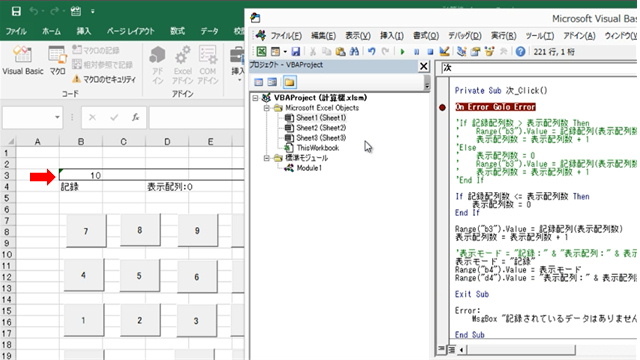Click the Insert UserForm icon in VBA toolbar
640x360 pixels.
[276, 51]
